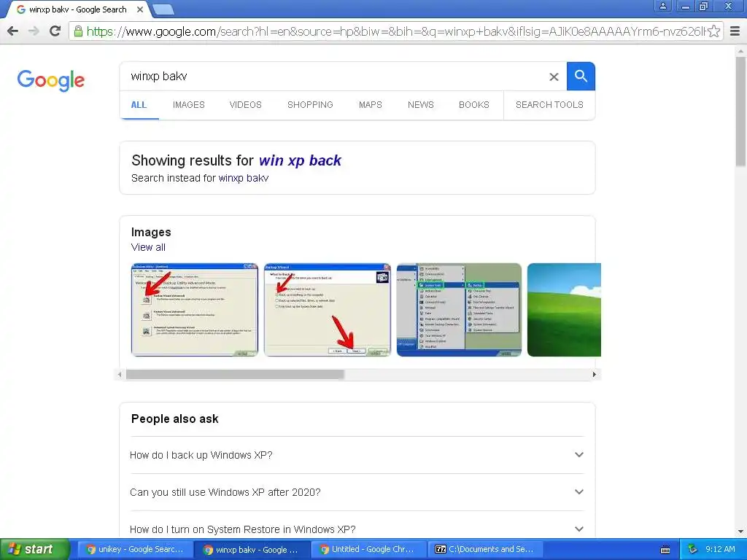
Task: Click the green padlock in the address bar
Action: tap(78, 31)
